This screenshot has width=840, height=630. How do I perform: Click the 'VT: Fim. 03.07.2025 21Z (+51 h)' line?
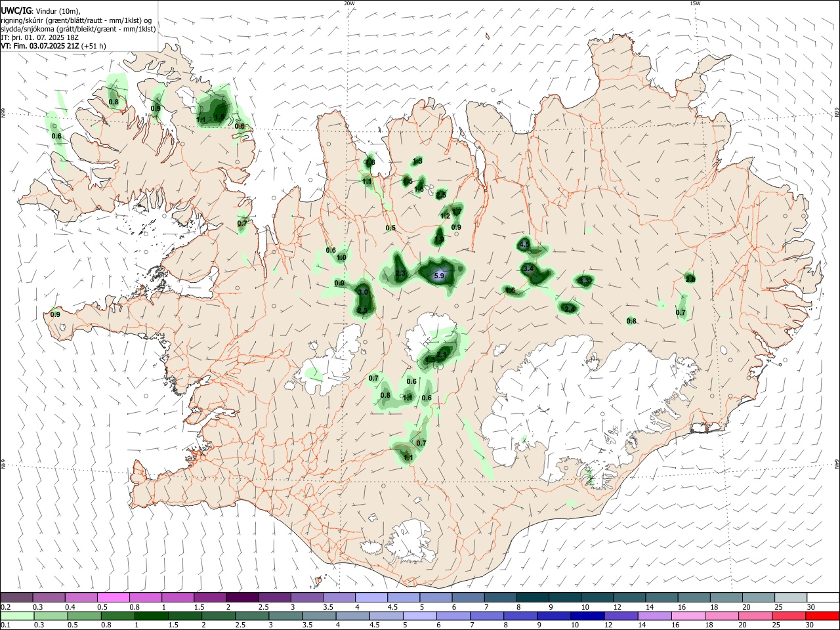pos(53,46)
